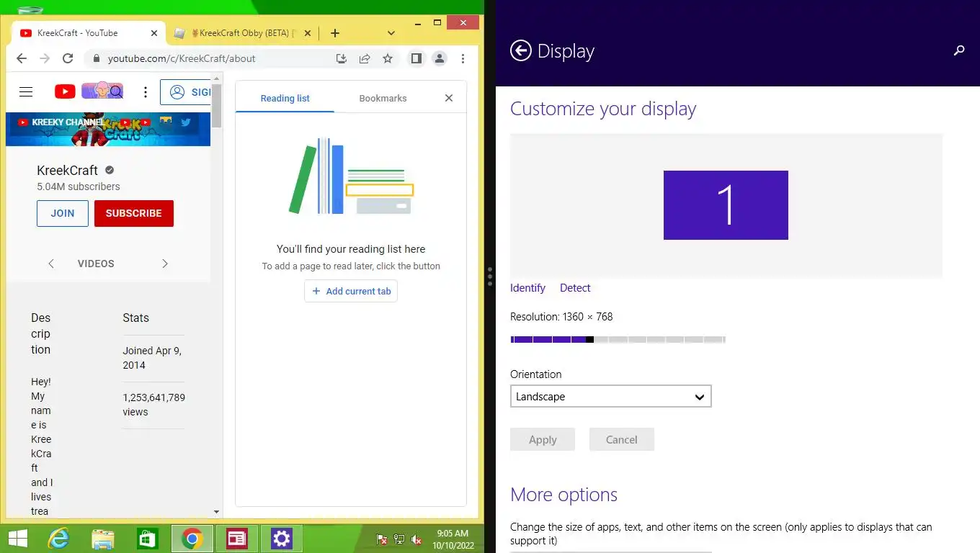Image resolution: width=980 pixels, height=553 pixels.
Task: Open YouTube settings three-dot menu
Action: pos(146,91)
